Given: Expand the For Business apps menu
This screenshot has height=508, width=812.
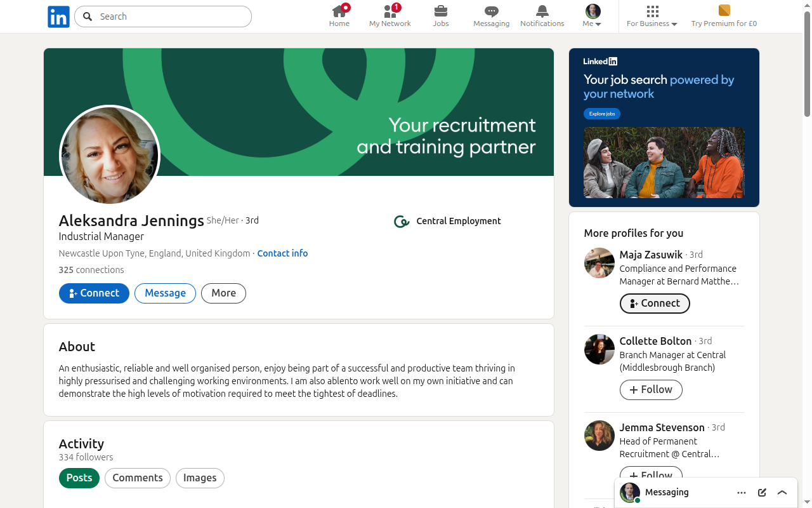Looking at the screenshot, I should [652, 17].
